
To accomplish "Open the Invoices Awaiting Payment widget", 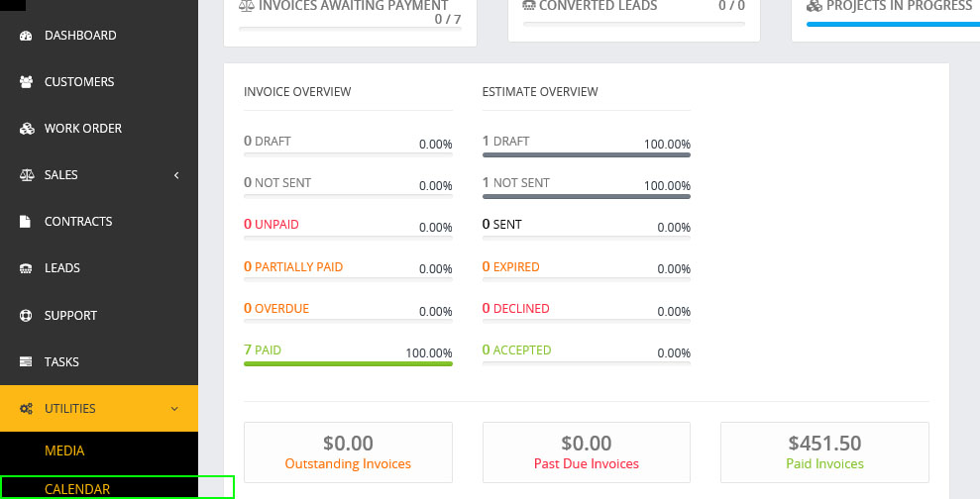I will point(350,14).
